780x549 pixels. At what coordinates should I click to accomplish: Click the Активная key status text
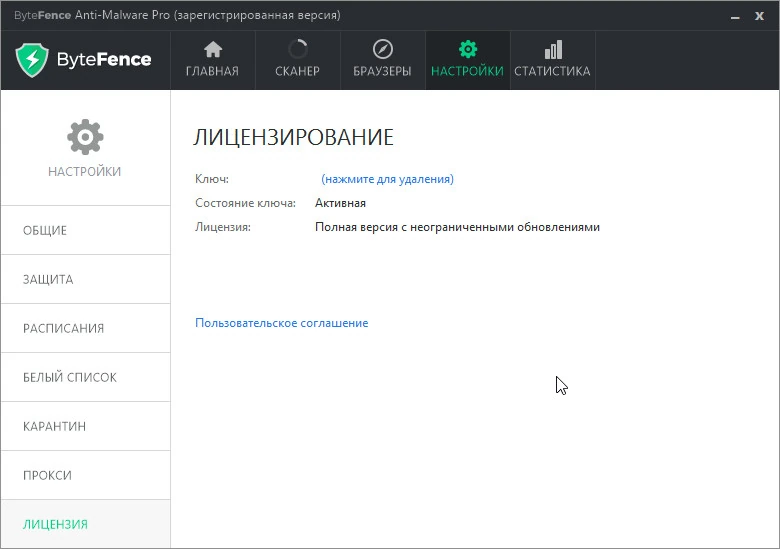340,203
